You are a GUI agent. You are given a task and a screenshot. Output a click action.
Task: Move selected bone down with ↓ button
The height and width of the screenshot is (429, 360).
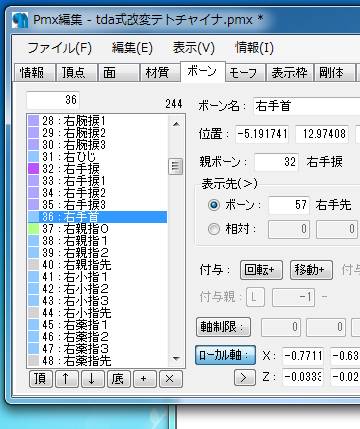click(92, 379)
